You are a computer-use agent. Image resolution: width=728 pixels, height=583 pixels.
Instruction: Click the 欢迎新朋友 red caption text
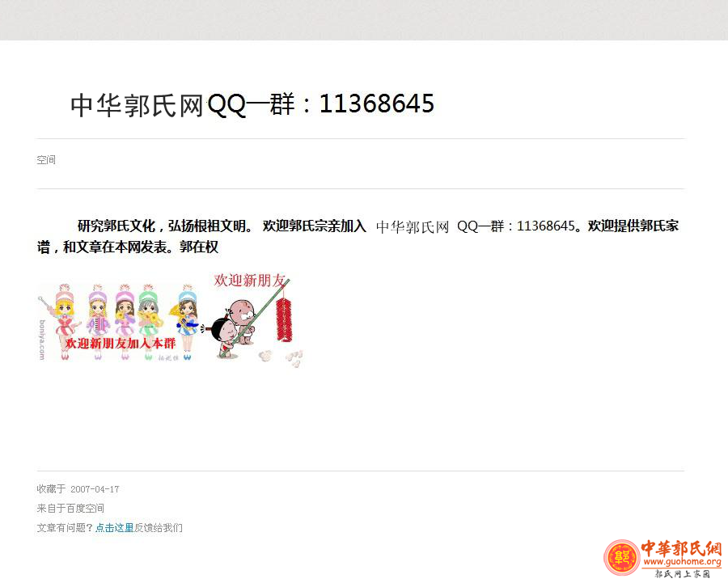(249, 281)
